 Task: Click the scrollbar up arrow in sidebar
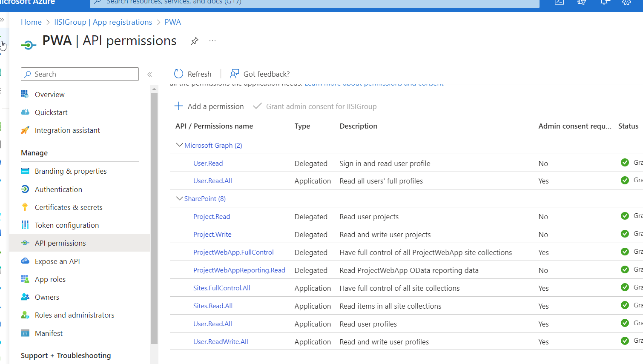click(x=154, y=89)
